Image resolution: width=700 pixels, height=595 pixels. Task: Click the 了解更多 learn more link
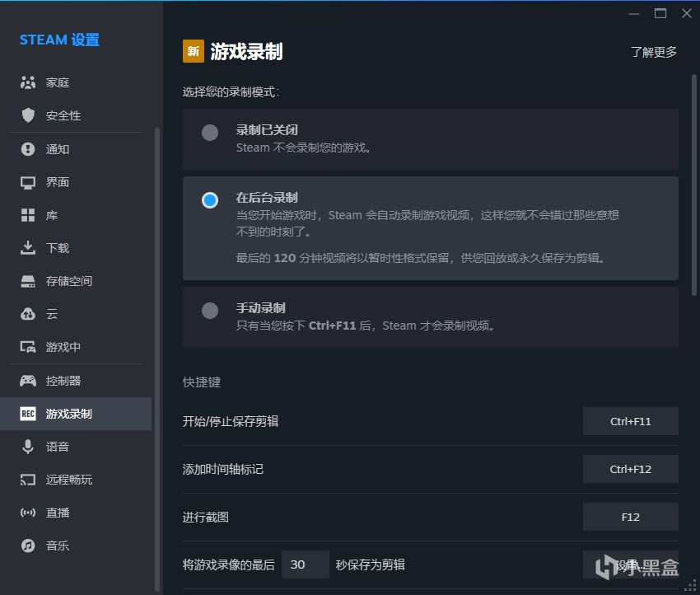pos(654,52)
